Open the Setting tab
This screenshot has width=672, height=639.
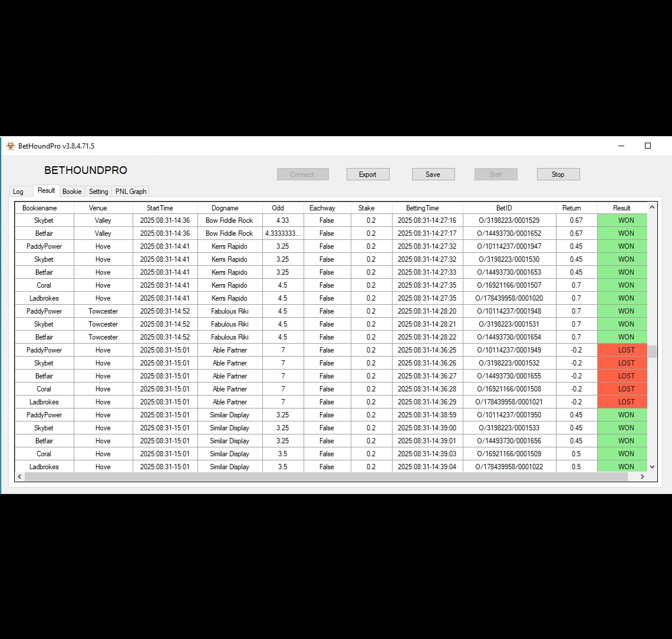[x=98, y=192]
